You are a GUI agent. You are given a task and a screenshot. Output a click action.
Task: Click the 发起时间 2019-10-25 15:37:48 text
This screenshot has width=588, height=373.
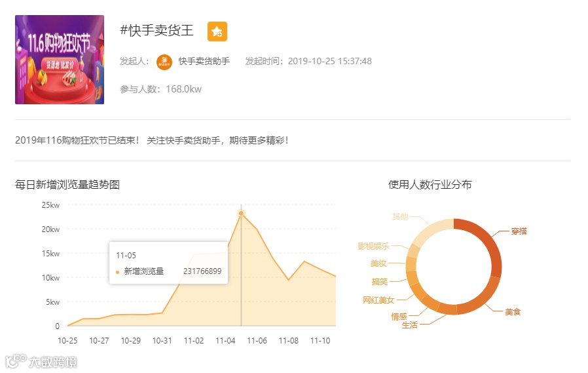(308, 61)
